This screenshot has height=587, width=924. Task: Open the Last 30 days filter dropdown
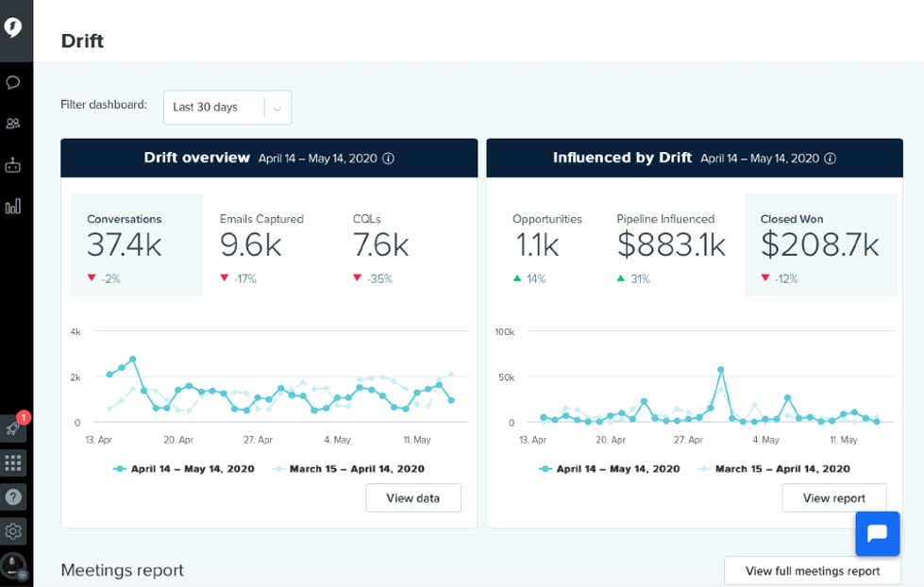pyautogui.click(x=227, y=108)
